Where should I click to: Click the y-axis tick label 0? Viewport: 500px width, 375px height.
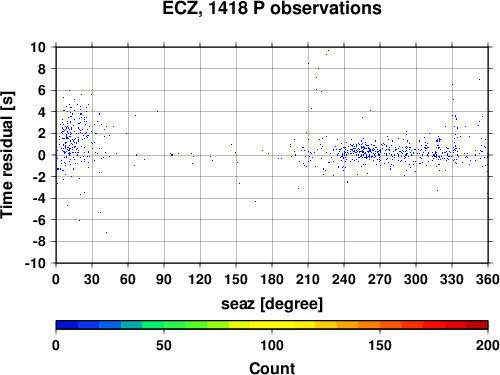(x=42, y=155)
